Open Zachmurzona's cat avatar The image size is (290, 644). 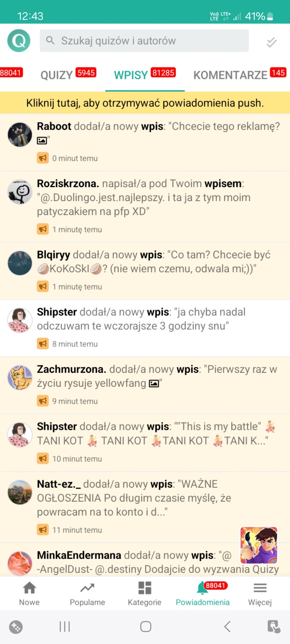(x=20, y=377)
